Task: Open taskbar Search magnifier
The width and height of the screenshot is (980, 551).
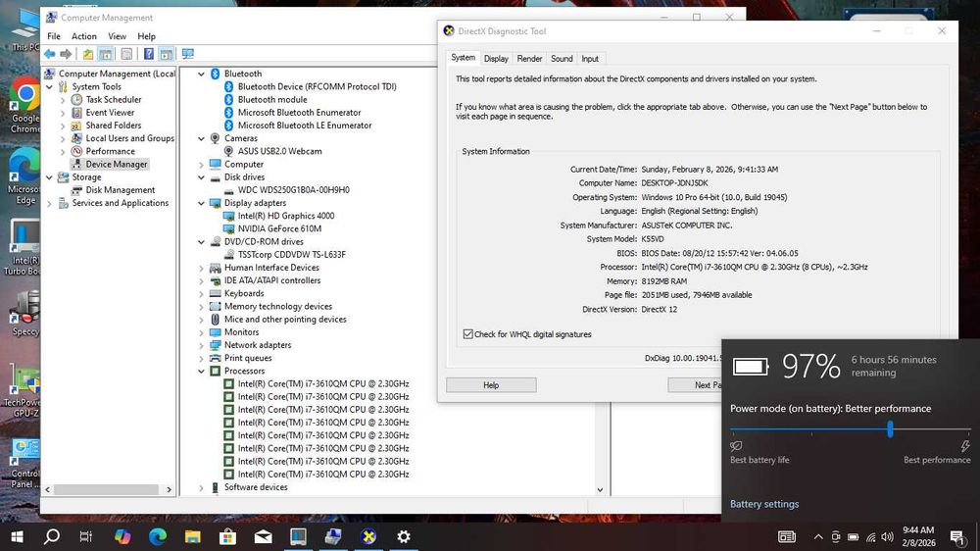Action: coord(53,536)
